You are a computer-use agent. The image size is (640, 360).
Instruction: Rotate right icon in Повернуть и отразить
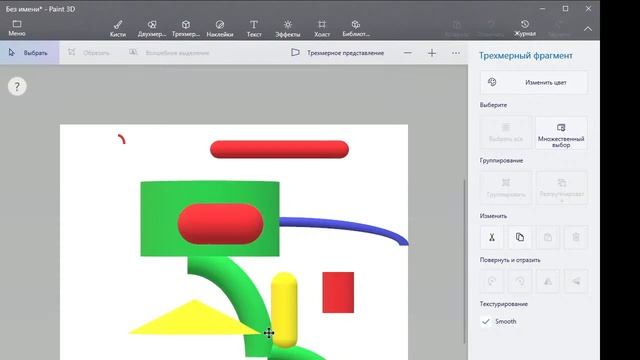[520, 281]
